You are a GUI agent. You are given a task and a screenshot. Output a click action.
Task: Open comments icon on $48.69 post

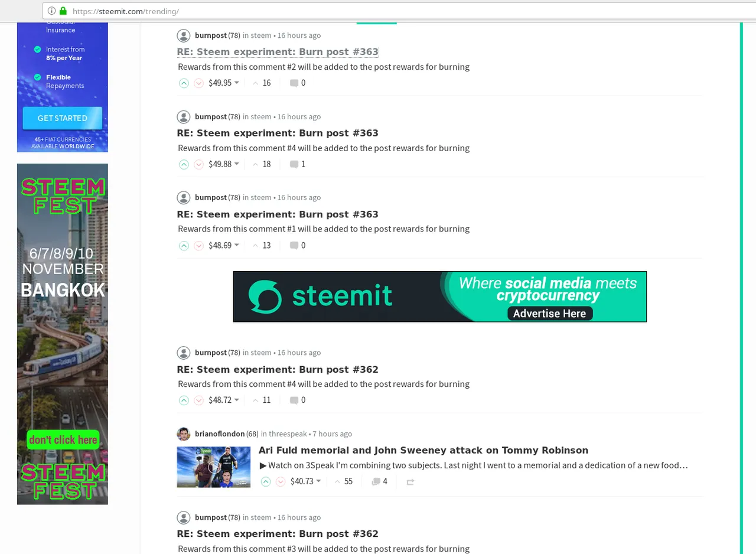click(x=294, y=246)
